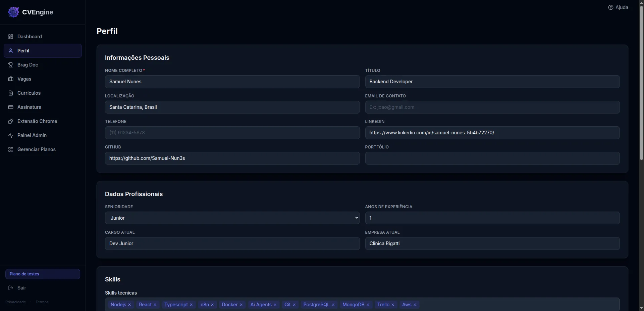Open Painel Admin via its icon
Viewport: 644px width, 311px height.
pos(11,135)
